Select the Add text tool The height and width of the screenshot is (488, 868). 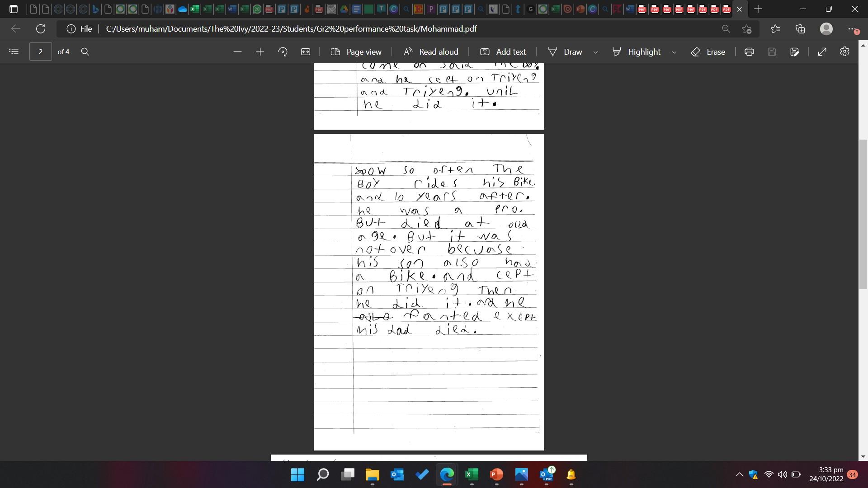click(503, 52)
